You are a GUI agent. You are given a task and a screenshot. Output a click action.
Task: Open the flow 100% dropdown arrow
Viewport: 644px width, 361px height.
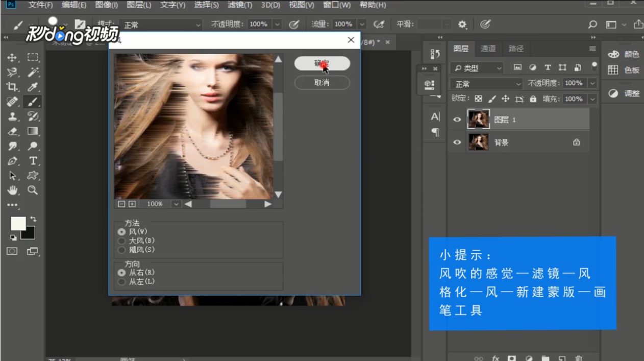(362, 24)
